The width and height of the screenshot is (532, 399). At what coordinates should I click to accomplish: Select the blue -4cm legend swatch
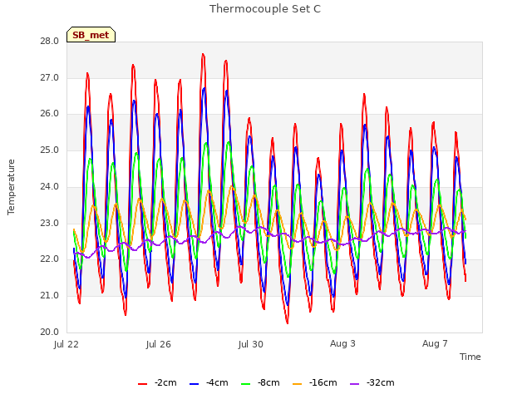194,384
